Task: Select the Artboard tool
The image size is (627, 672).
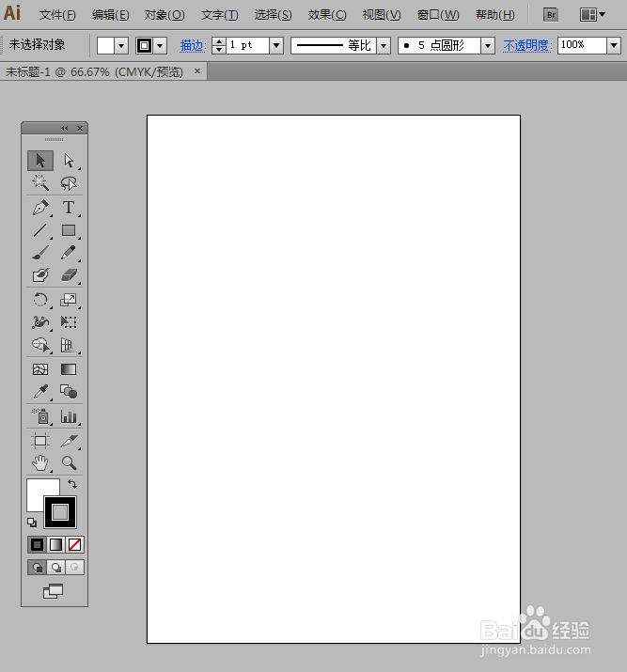Action: [40, 441]
